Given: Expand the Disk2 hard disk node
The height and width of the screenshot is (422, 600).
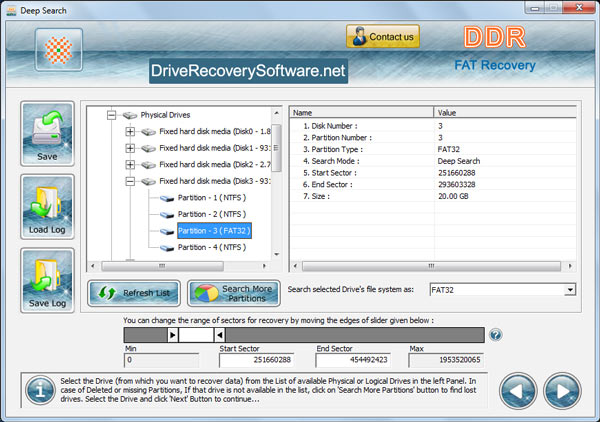Looking at the screenshot, I should [130, 165].
